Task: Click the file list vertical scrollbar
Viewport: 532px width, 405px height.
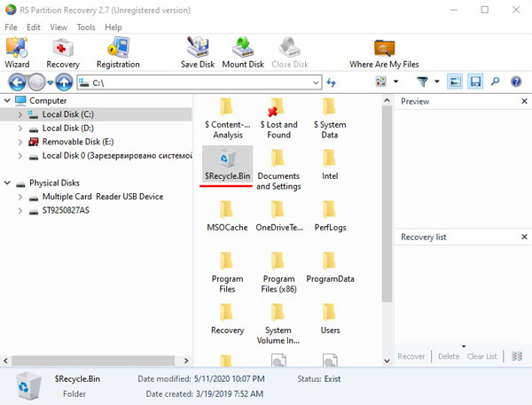Action: click(x=387, y=204)
